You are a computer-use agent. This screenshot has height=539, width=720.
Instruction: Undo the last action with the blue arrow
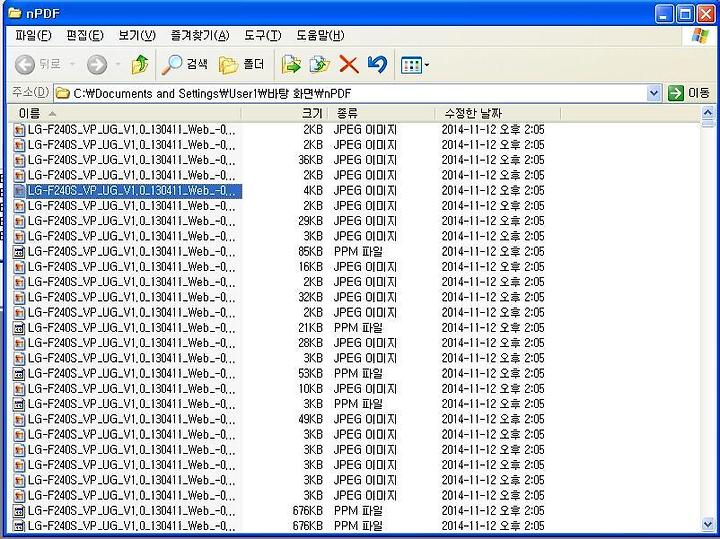tap(377, 64)
